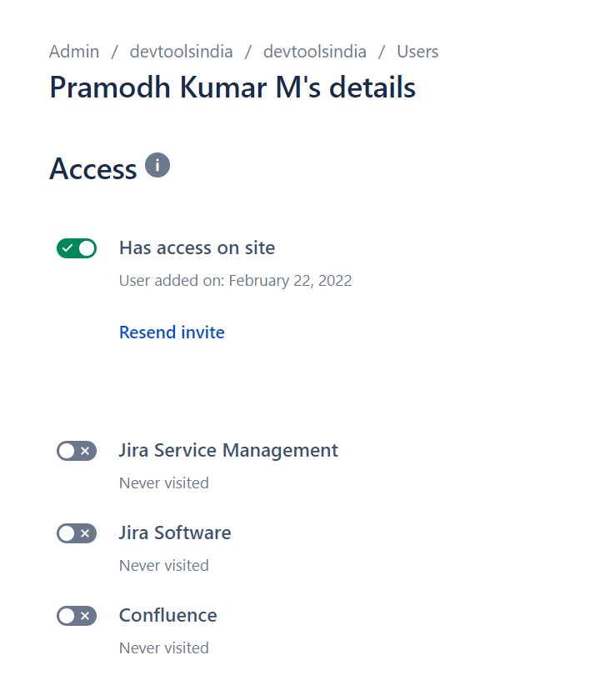Enable Confluence product access switch
This screenshot has height=700, width=605.
tap(77, 616)
